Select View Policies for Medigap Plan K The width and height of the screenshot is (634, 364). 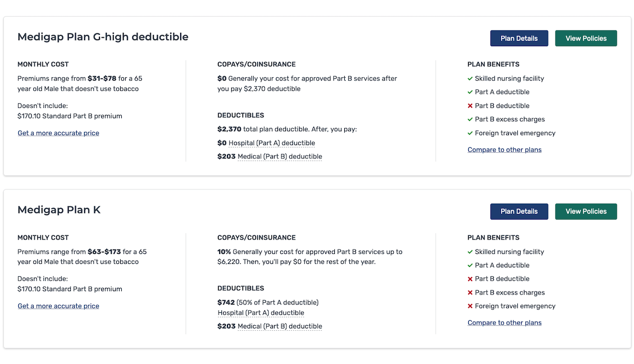[586, 211]
